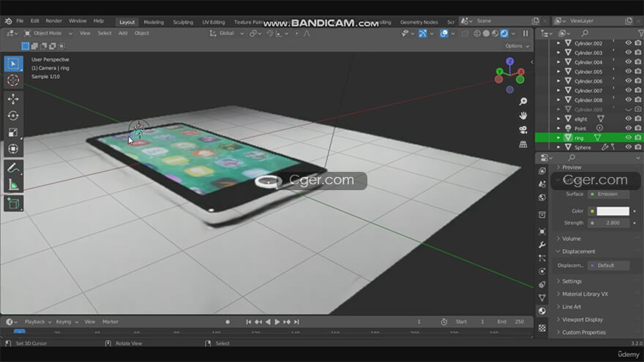Expand Cylinder.003 tree item
This screenshot has width=644, height=362.
point(558,53)
